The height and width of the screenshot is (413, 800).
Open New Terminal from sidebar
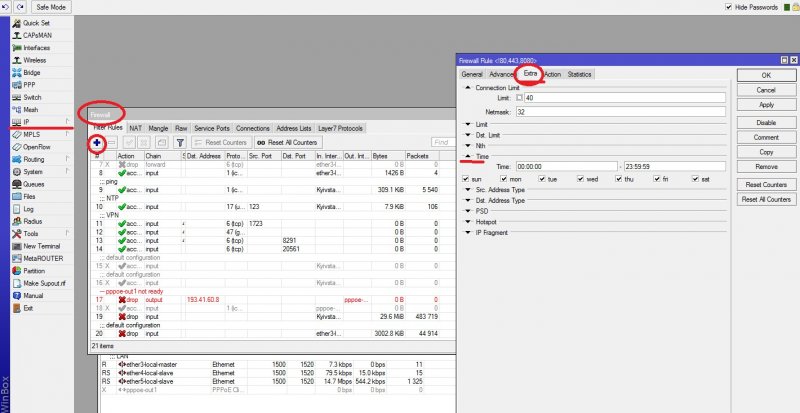point(43,245)
